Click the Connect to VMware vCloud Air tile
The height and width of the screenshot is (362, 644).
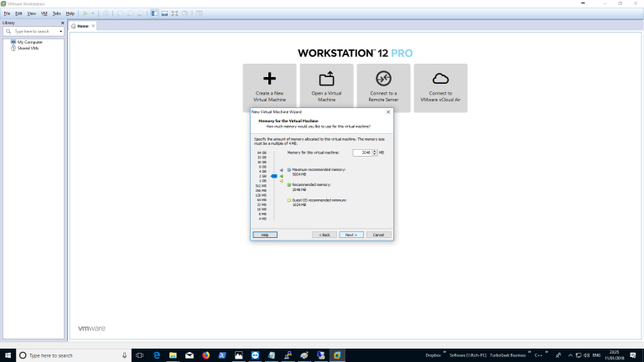(x=440, y=87)
